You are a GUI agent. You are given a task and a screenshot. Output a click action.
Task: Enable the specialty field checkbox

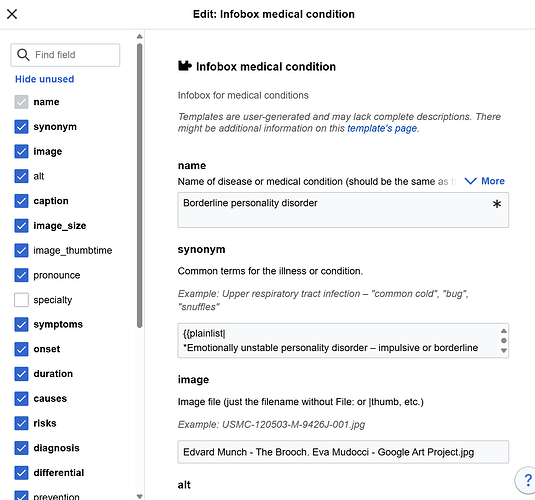[21, 300]
